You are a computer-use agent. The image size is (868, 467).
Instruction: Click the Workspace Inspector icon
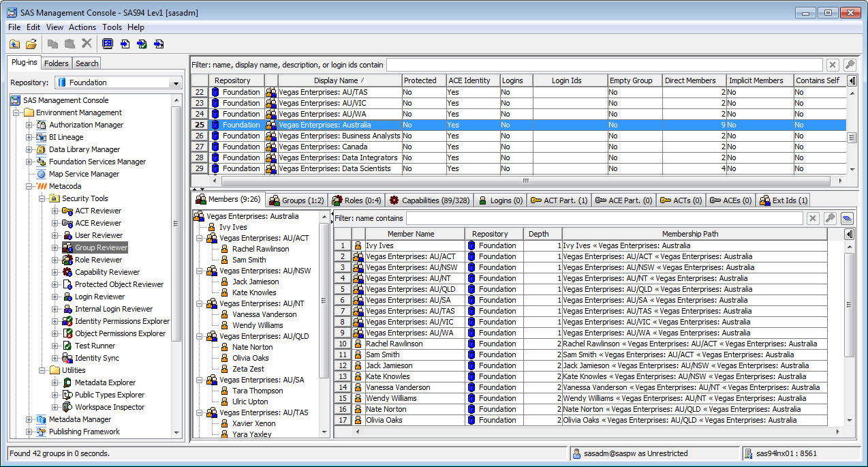(67, 407)
